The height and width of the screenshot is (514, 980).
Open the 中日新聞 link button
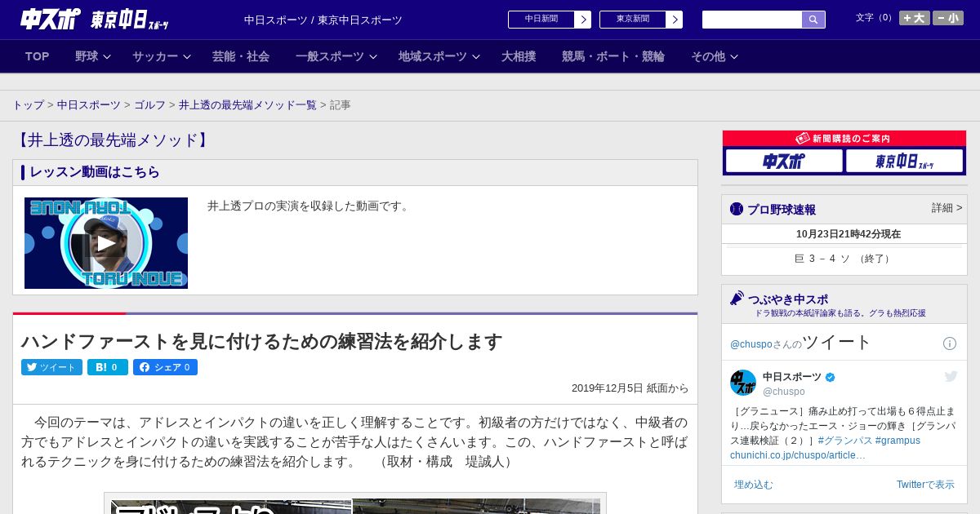pyautogui.click(x=541, y=20)
